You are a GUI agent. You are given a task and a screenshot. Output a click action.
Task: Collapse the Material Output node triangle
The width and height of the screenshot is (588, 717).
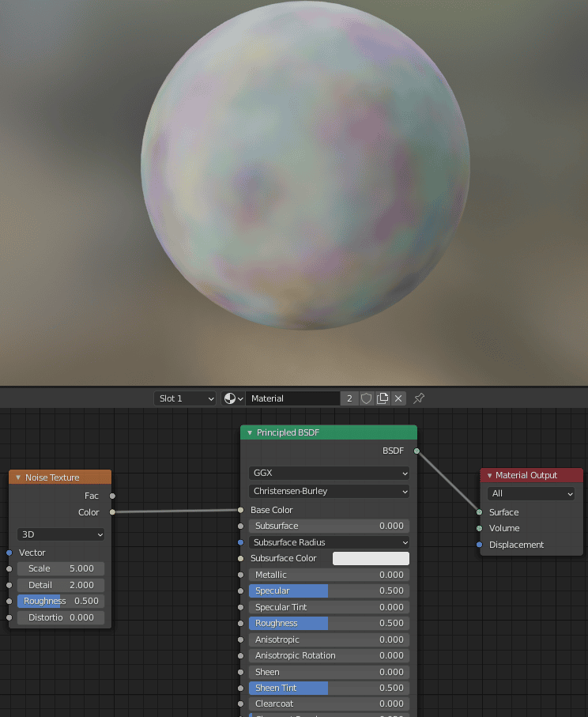pyautogui.click(x=489, y=476)
